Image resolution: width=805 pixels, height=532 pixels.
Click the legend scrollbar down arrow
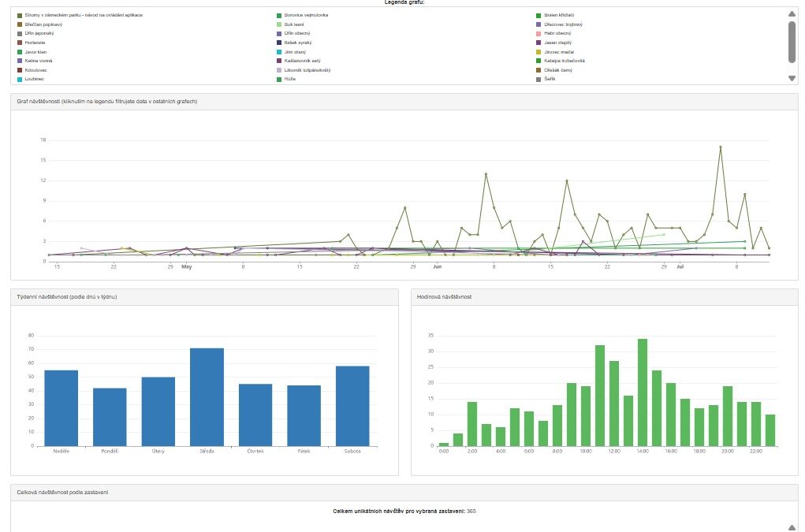click(x=792, y=79)
